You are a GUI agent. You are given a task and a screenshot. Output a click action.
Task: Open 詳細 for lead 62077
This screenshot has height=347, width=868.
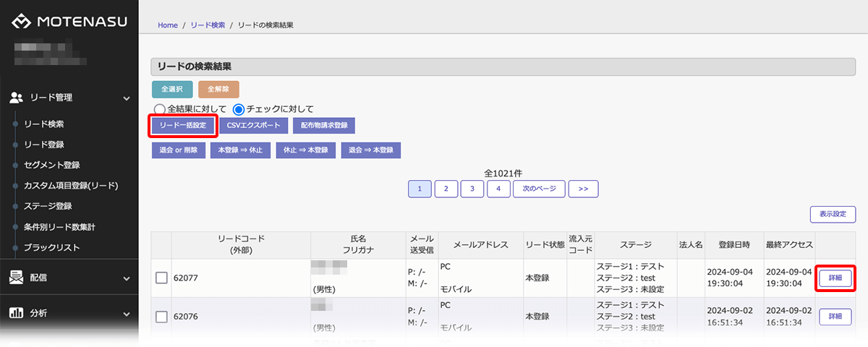pyautogui.click(x=835, y=278)
